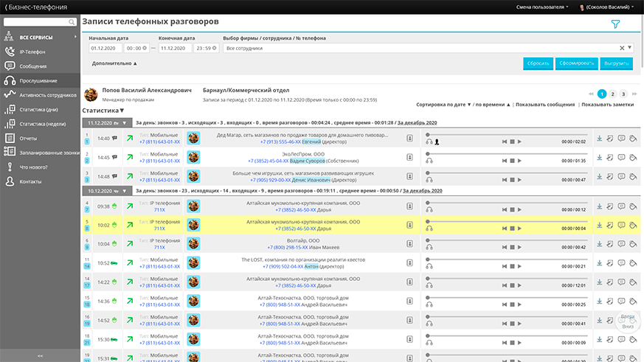Image resolution: width=644 pixels, height=362 pixels.
Task: Open the IP-Телефон sidebar section
Action: (41, 52)
